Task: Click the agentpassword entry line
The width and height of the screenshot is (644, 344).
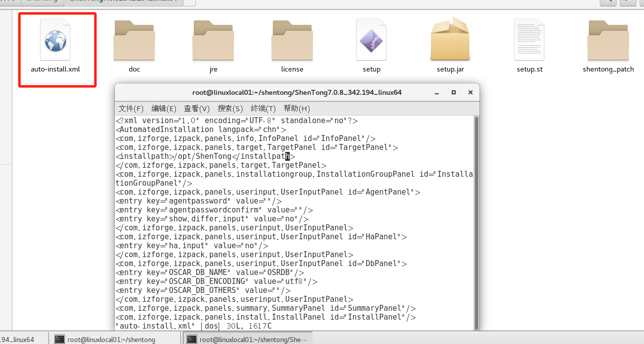Action: coord(199,201)
